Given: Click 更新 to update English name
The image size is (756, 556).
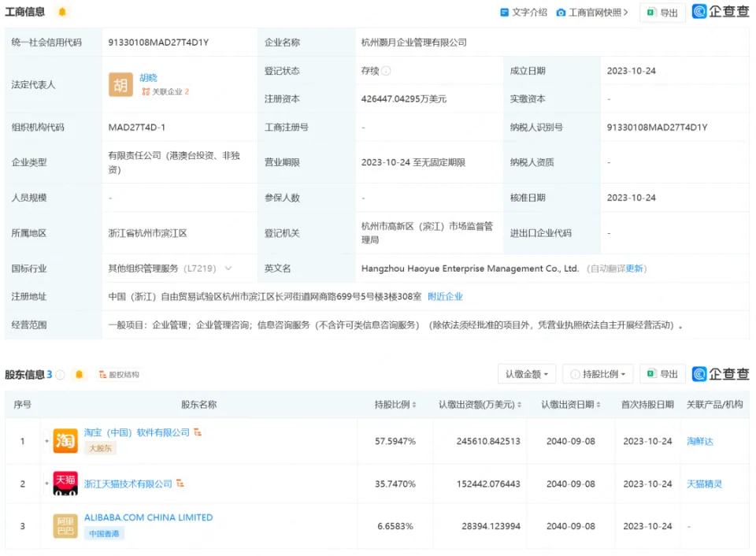Looking at the screenshot, I should (x=635, y=269).
